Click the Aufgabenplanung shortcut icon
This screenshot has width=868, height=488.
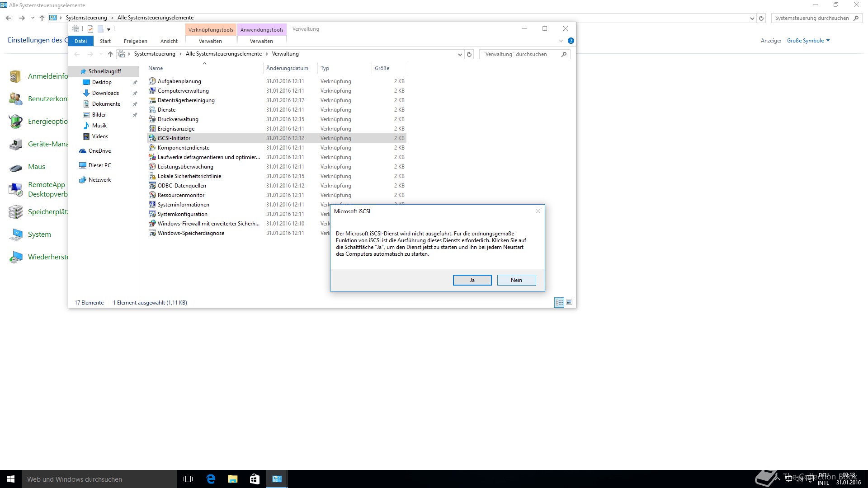(152, 81)
